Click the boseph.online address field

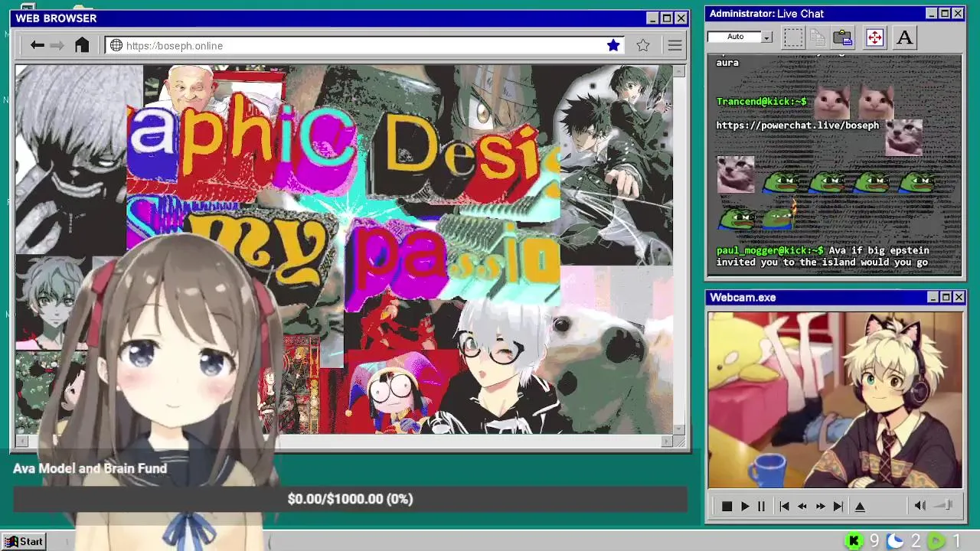[x=364, y=46]
